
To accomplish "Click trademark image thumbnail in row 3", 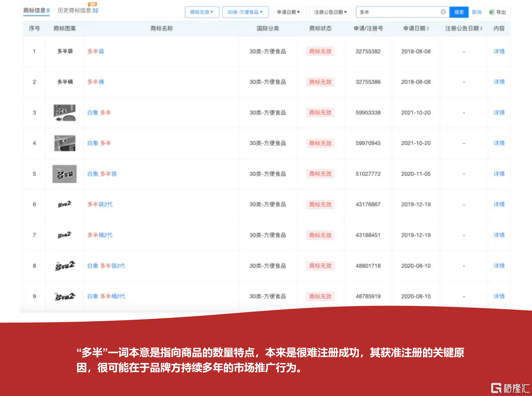I will pos(64,113).
